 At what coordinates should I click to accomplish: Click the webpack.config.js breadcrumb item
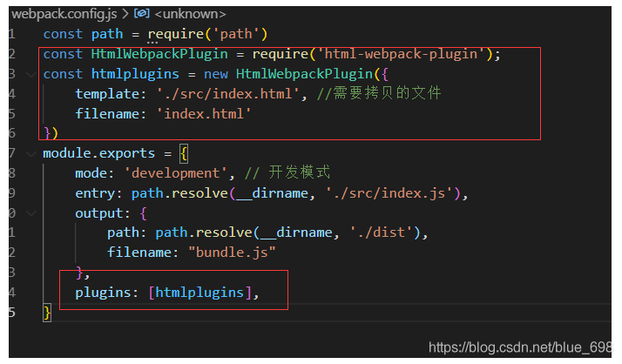[64, 14]
